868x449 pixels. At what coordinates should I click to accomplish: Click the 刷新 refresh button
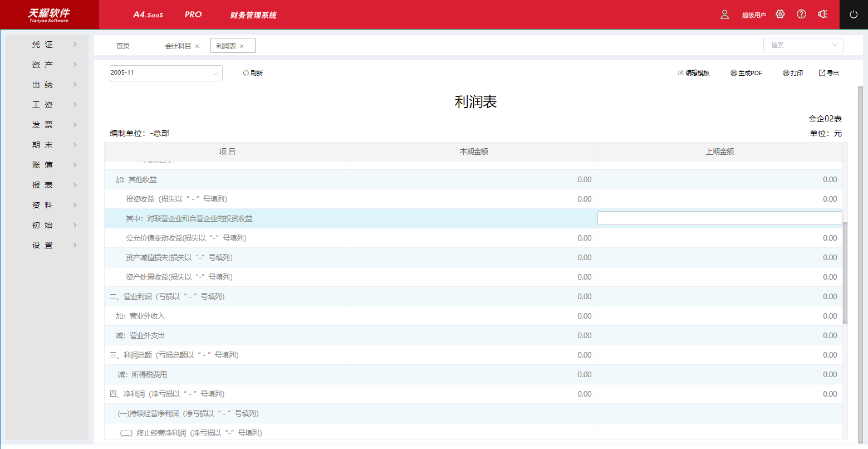pos(253,73)
